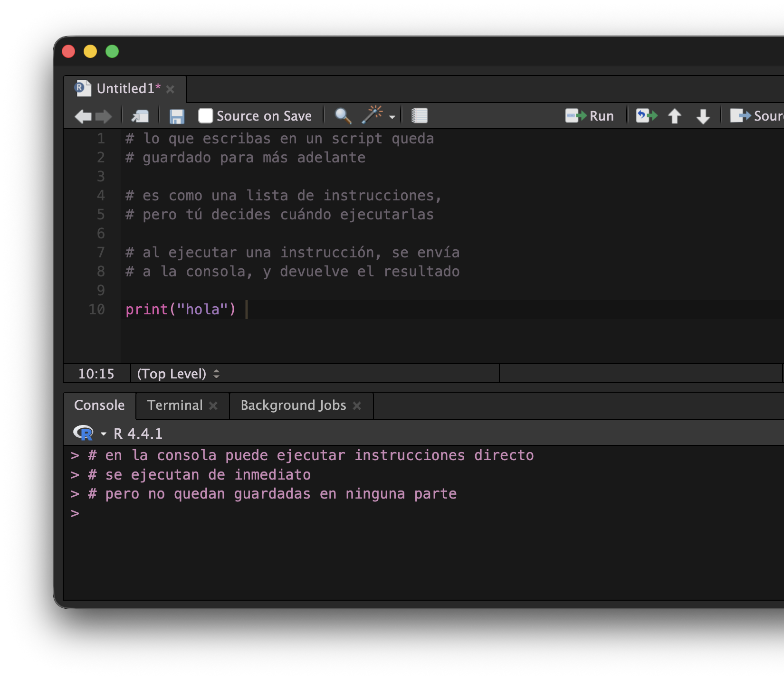
Task: Enable the Source on Save checkbox
Action: 205,116
